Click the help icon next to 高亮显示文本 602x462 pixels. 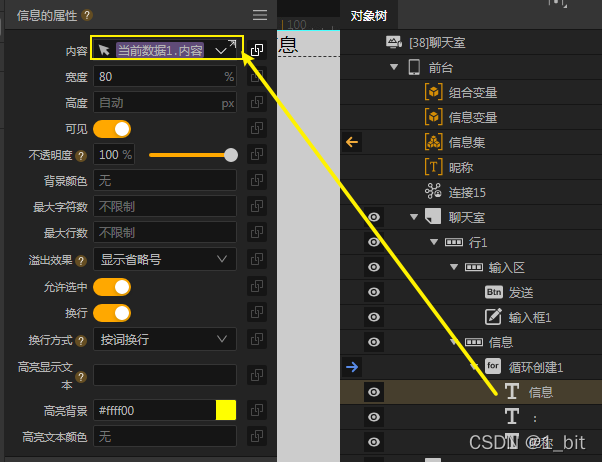pos(81,377)
